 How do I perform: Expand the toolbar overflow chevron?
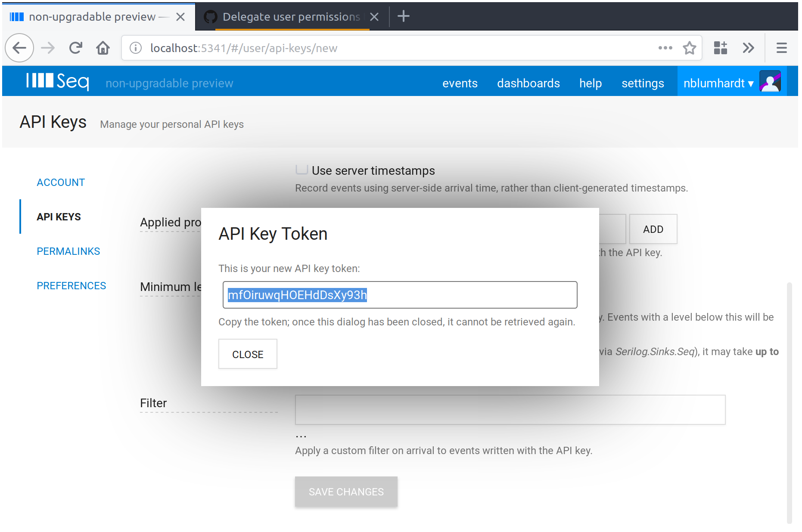tap(748, 48)
